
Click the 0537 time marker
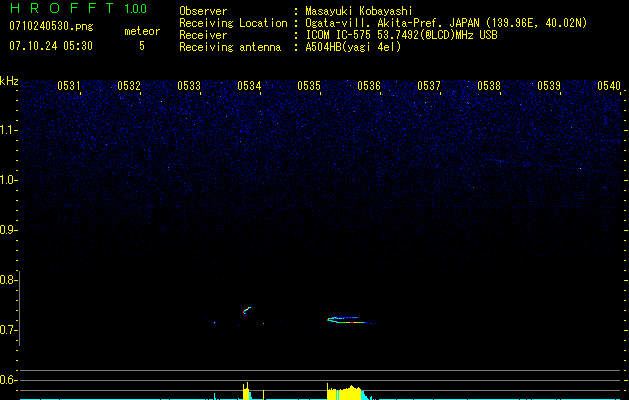[x=428, y=85]
